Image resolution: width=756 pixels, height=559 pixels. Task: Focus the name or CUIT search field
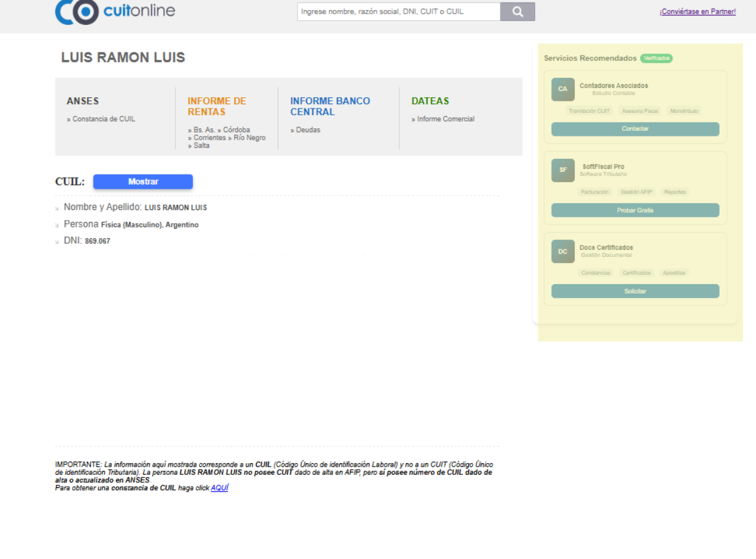coord(399,12)
